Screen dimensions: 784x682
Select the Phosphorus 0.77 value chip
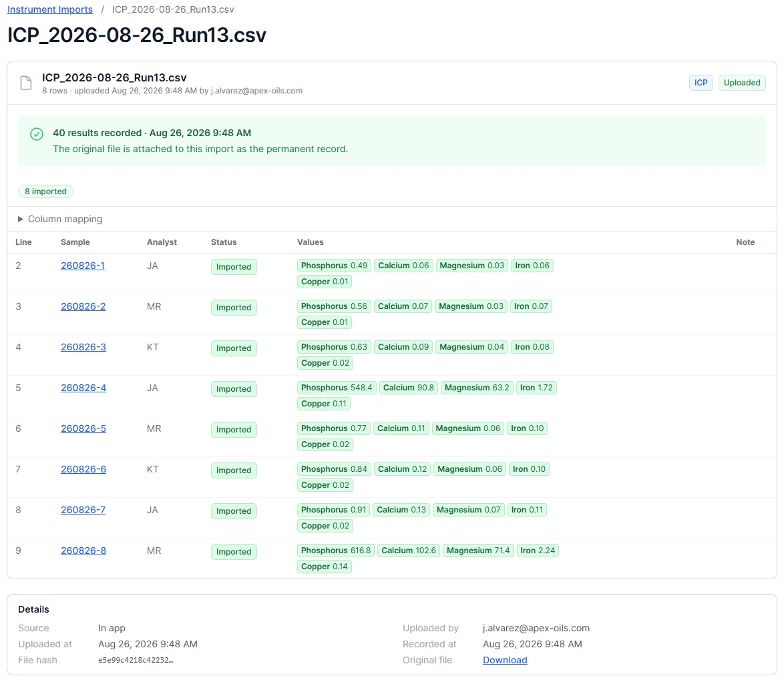[x=333, y=428]
